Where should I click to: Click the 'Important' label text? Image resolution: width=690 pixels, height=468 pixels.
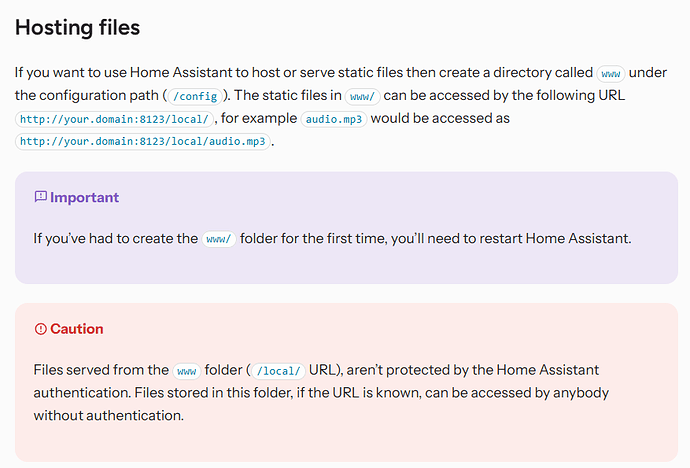pos(84,198)
